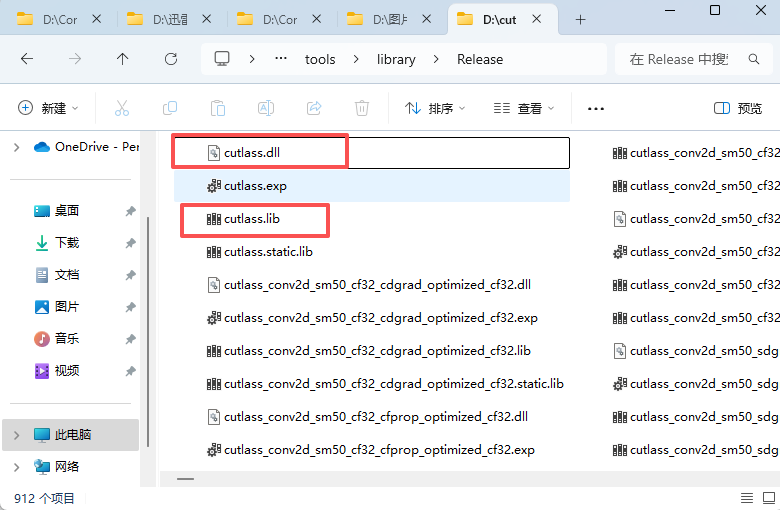Open 下载 (Downloads) in sidebar
Viewport: 780px width, 510px height.
56,243
